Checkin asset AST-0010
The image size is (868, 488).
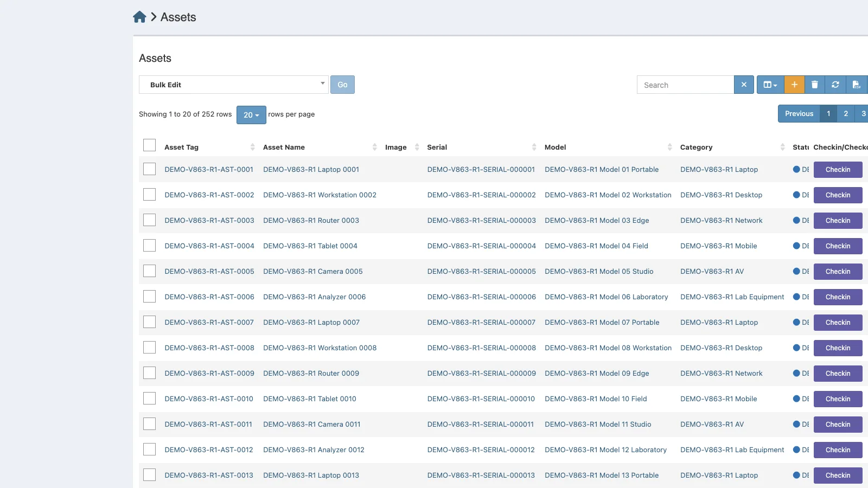838,399
